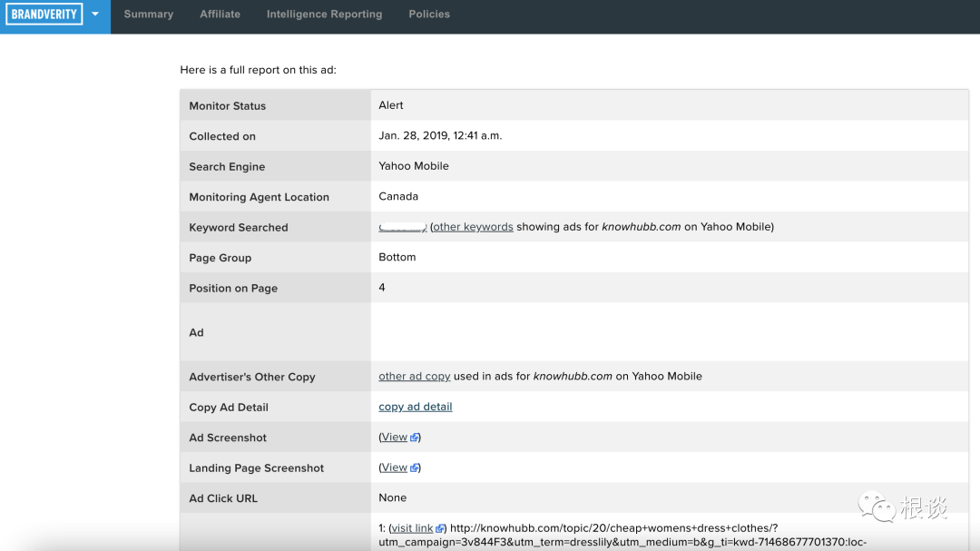Click external-link icon in Landing Page Screenshot row
Screen dimensions: 980x551
414,468
